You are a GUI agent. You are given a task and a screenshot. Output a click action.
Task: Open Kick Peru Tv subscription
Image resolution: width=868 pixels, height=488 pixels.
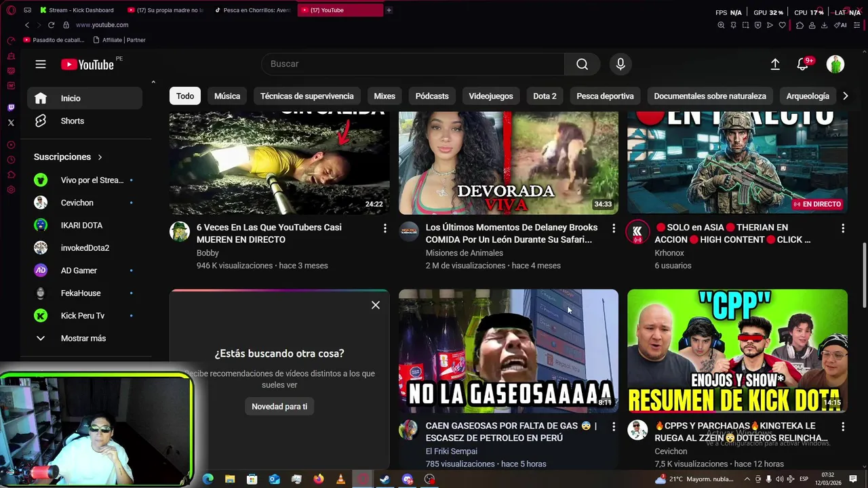pos(85,316)
